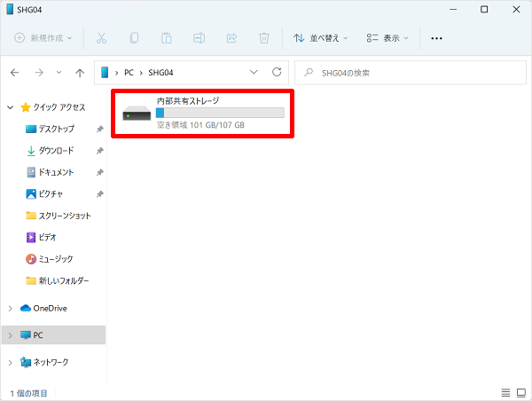Click the Rename icon in toolbar
The width and height of the screenshot is (532, 401).
point(199,39)
